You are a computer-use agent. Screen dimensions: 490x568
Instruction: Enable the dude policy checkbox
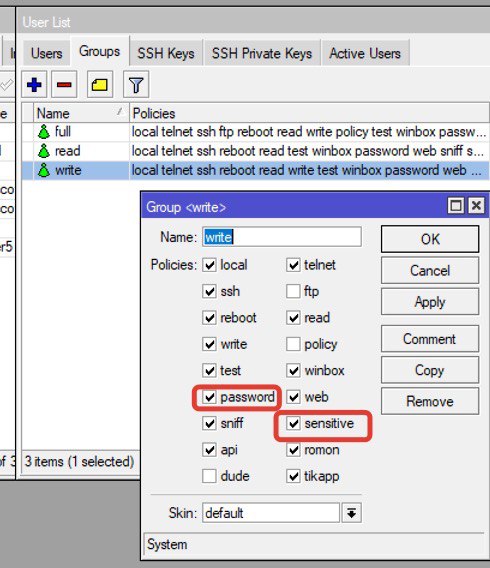point(209,476)
